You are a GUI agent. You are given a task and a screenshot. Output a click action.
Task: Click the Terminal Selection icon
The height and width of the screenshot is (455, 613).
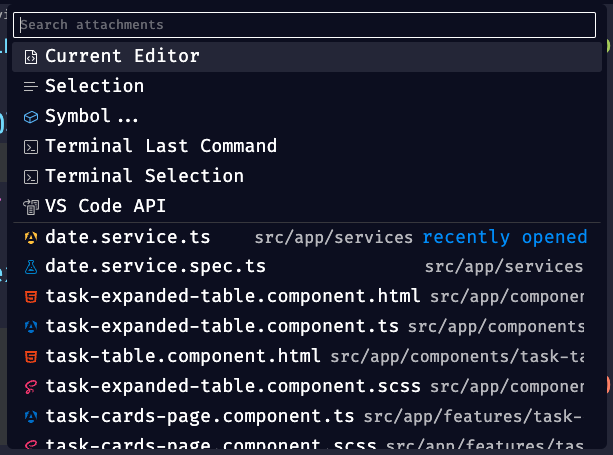click(31, 177)
